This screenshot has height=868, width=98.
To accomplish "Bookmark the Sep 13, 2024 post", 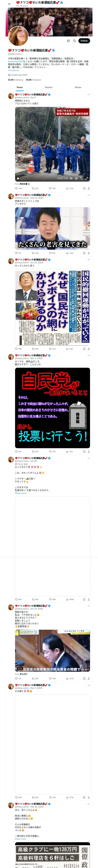I will (84, 253).
